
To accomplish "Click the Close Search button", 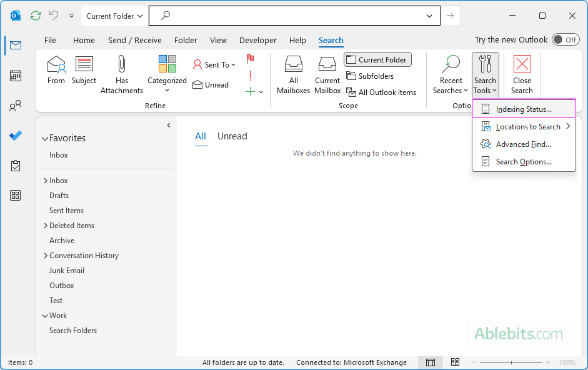I will (x=522, y=74).
